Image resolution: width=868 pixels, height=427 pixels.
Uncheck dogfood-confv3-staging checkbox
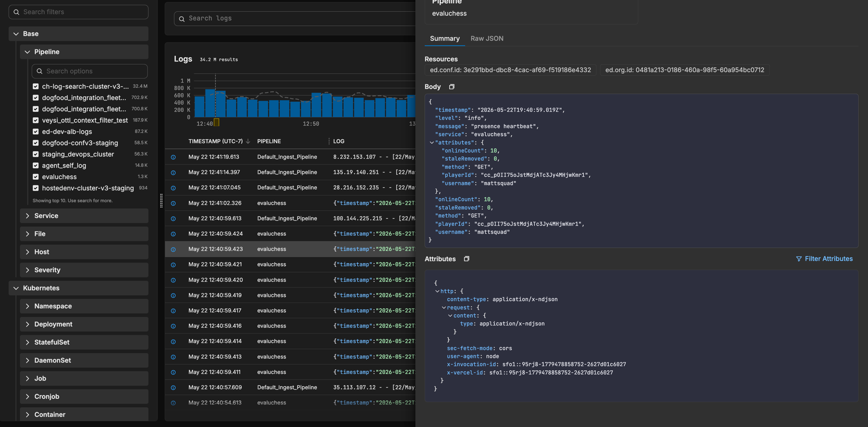pos(36,143)
